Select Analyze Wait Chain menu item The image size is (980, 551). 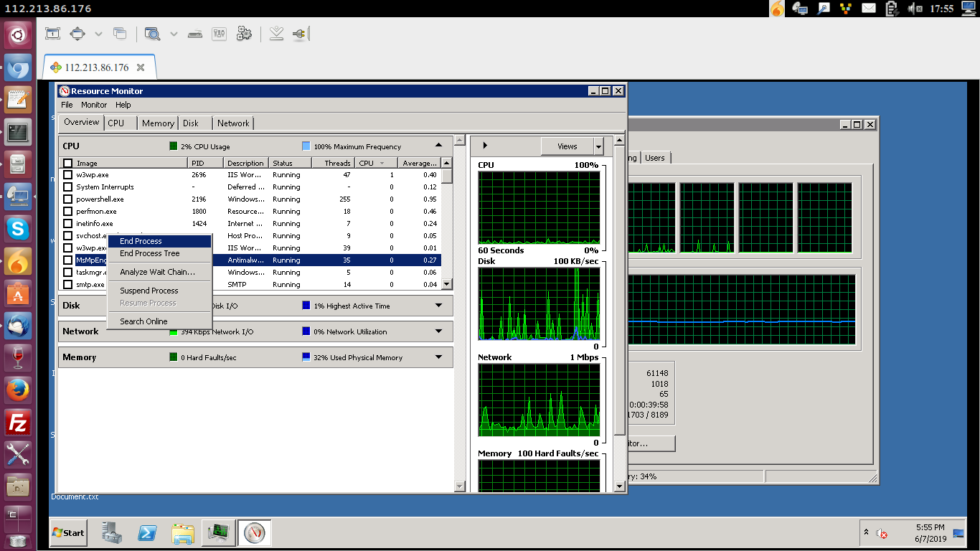tap(159, 272)
